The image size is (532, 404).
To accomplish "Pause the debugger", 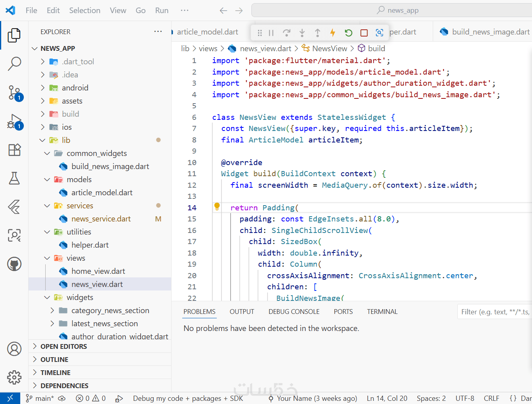I will click(271, 33).
